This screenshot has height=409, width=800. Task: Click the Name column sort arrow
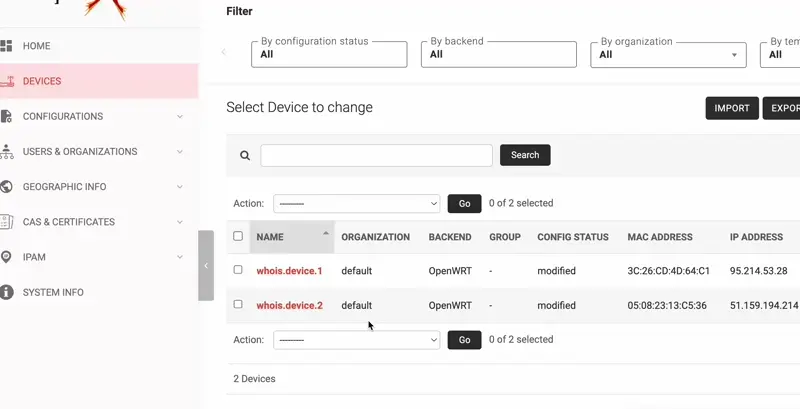click(326, 233)
